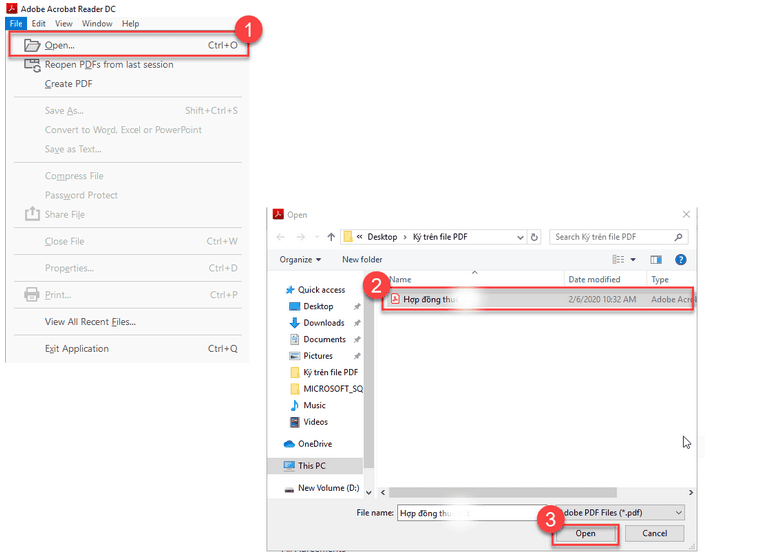Open the View menu
The width and height of the screenshot is (766, 555).
pos(64,23)
